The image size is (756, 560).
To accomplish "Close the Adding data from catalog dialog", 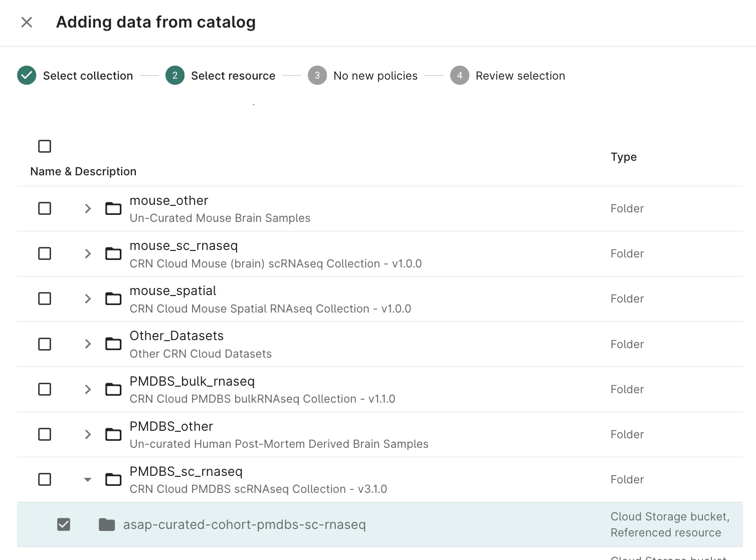I will pos(26,22).
